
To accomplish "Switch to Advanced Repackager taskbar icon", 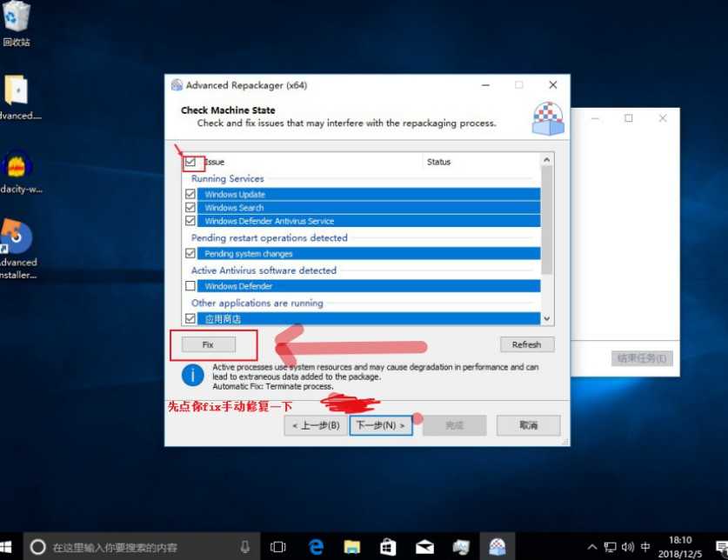I will click(498, 547).
